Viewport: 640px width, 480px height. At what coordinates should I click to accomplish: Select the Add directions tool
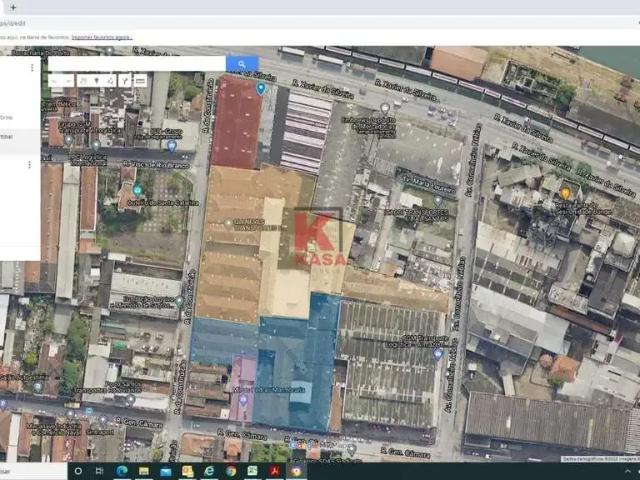point(125,81)
